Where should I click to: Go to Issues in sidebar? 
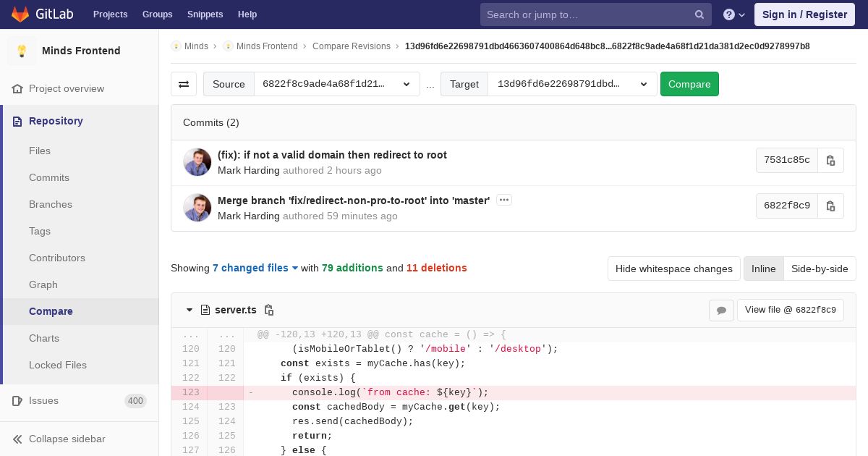pyautogui.click(x=43, y=400)
